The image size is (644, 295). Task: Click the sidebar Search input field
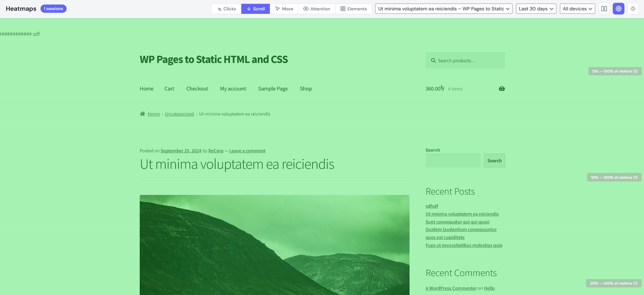click(453, 161)
